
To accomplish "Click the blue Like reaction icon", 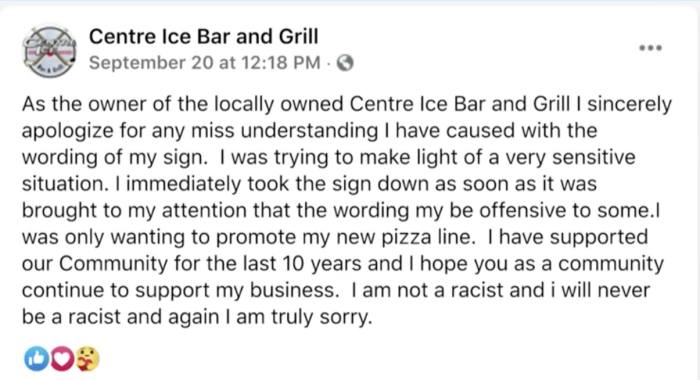I will pyautogui.click(x=36, y=358).
